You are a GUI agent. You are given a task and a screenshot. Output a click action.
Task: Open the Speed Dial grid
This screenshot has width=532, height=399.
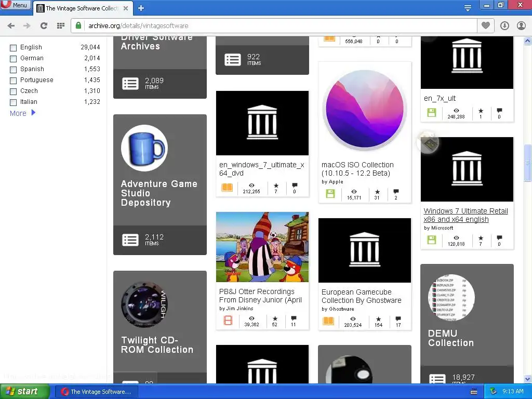tap(60, 25)
